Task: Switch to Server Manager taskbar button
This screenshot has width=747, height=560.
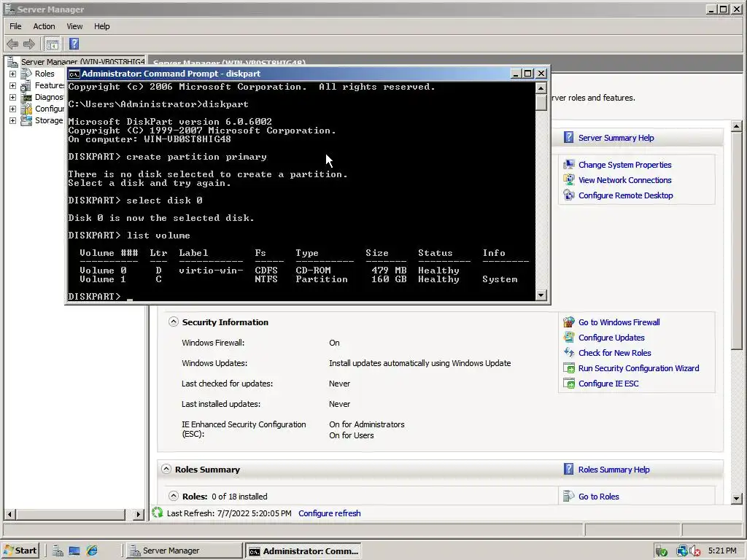Action: click(x=185, y=551)
